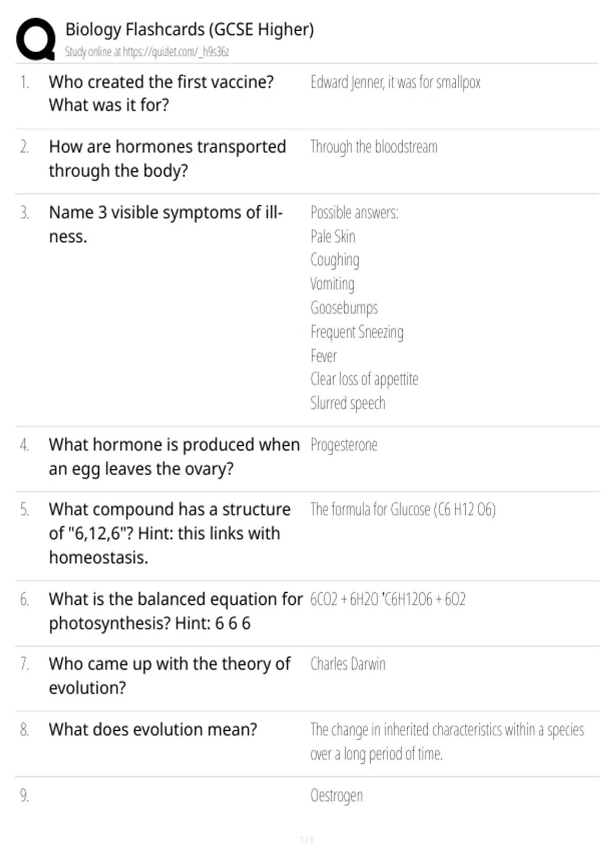The width and height of the screenshot is (613, 868).
Task: Click the 'Charles Darwin' answer
Action: pyautogui.click(x=348, y=664)
